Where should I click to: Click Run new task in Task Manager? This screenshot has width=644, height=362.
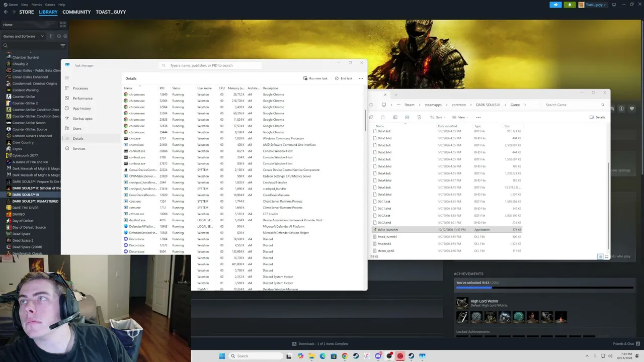315,78
